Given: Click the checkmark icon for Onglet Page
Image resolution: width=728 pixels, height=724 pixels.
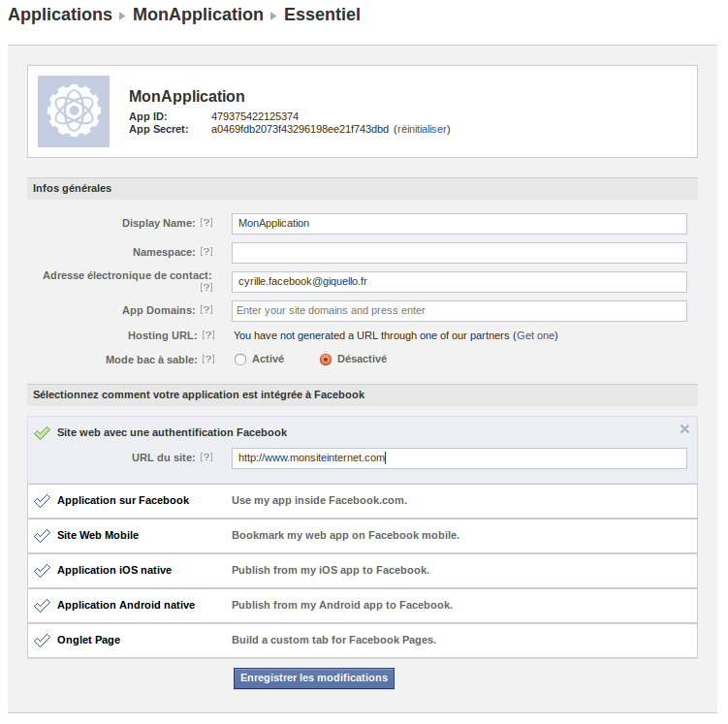Looking at the screenshot, I should click(43, 641).
